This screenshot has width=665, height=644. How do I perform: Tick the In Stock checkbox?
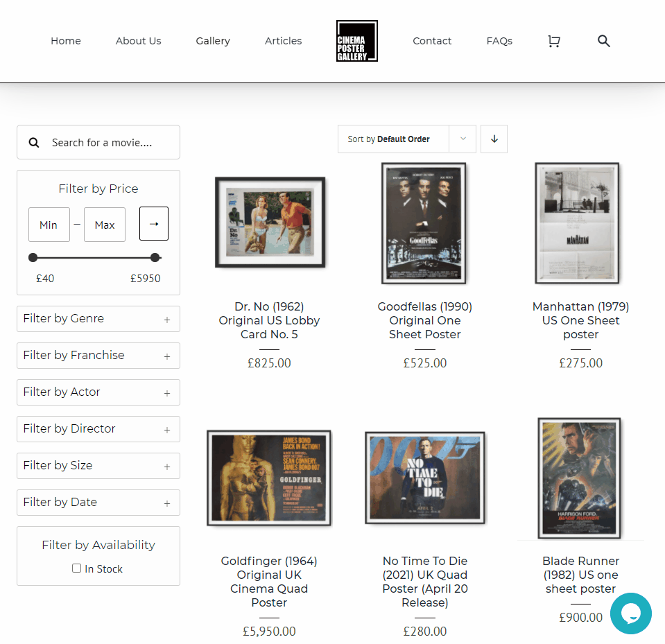pos(76,568)
